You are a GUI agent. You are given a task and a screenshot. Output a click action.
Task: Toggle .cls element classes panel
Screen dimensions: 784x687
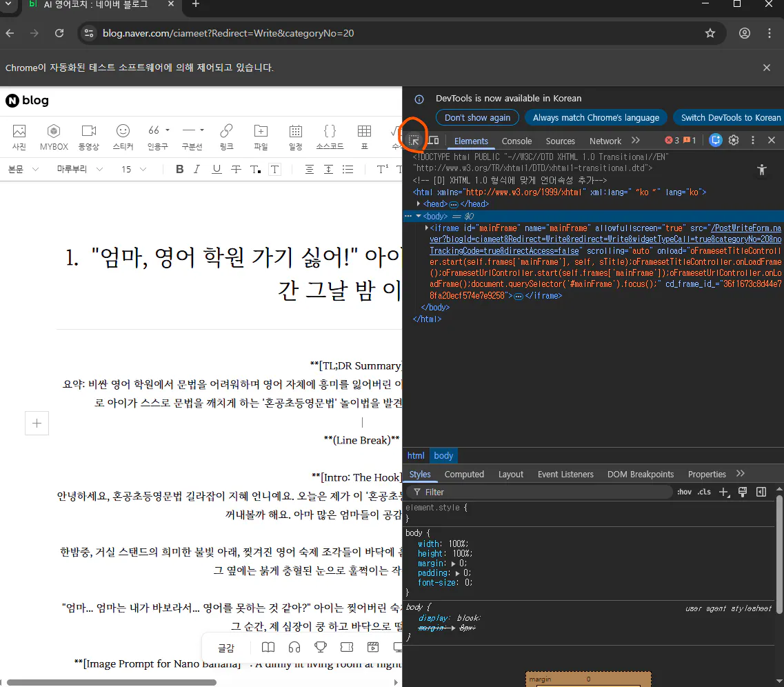[x=704, y=492]
